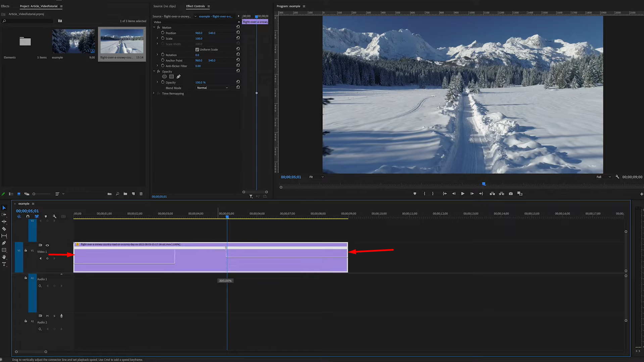Select the flight-over-a-snowy clip thumbnail
The width and height of the screenshot is (644, 362).
pyautogui.click(x=122, y=41)
